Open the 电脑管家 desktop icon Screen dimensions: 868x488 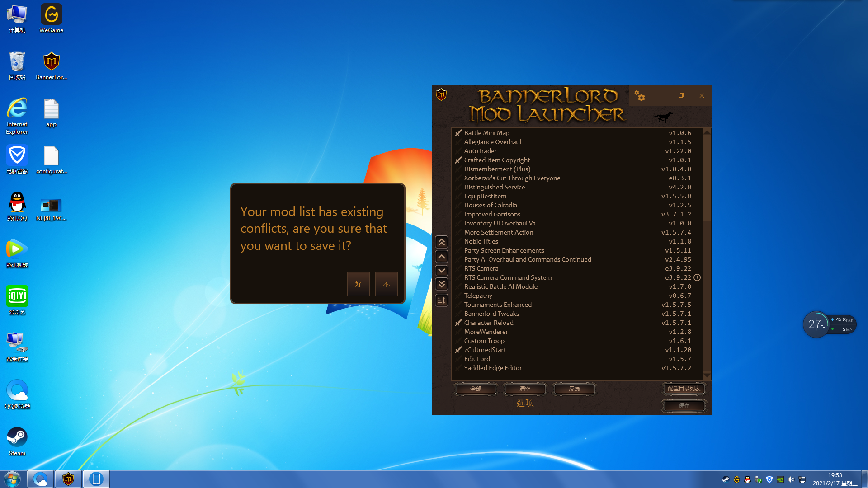pyautogui.click(x=17, y=160)
